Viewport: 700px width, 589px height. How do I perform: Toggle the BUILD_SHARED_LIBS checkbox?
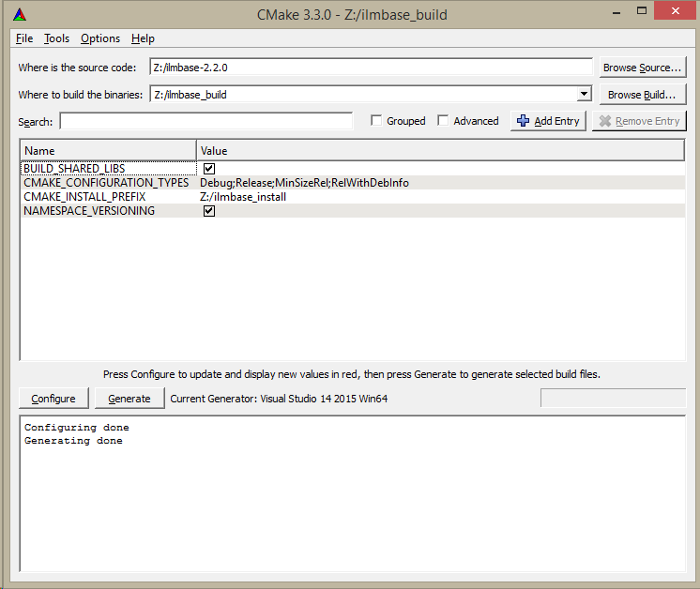coord(209,169)
